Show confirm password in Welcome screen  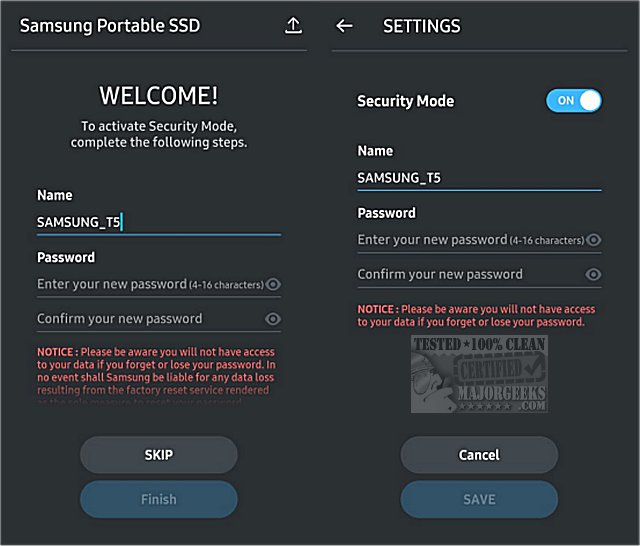pyautogui.click(x=273, y=319)
